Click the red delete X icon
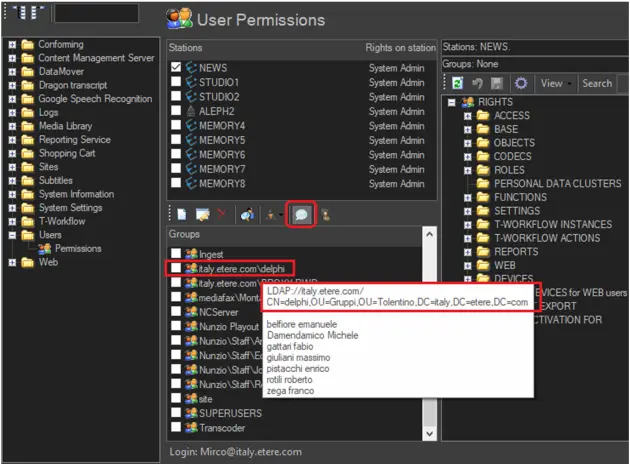 221,214
